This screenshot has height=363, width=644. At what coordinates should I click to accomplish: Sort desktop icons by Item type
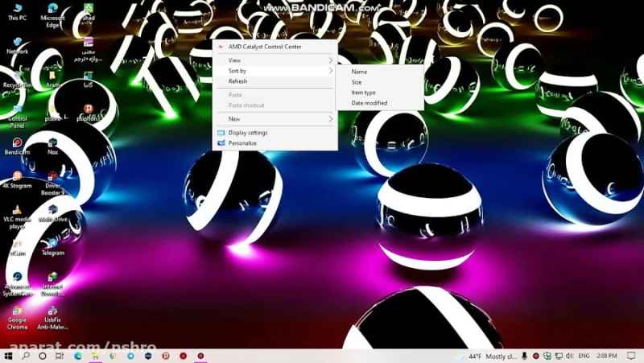coord(380,93)
